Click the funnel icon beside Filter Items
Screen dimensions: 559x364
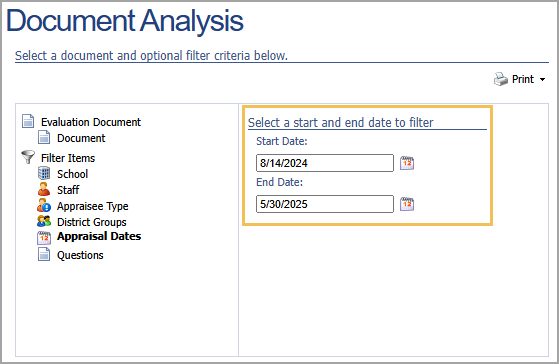28,157
